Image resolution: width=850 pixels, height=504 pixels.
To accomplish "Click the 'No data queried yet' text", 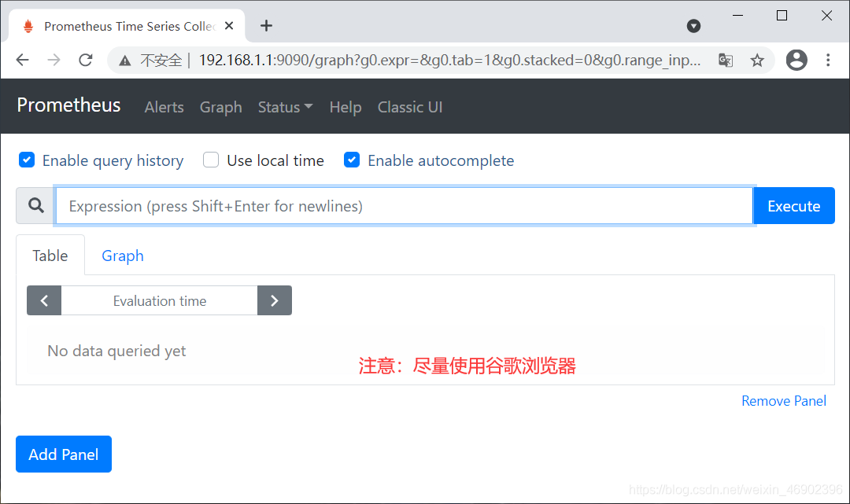I will click(x=116, y=351).
